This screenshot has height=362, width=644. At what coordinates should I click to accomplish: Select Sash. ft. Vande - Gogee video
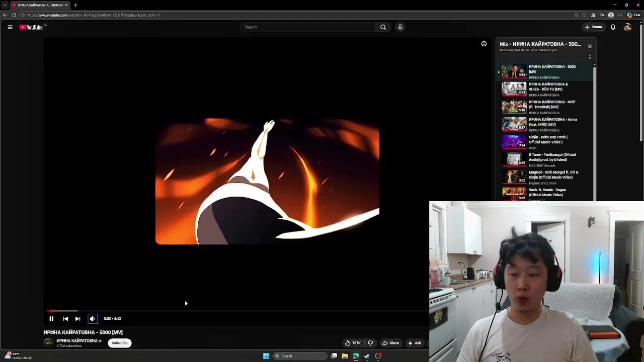546,194
